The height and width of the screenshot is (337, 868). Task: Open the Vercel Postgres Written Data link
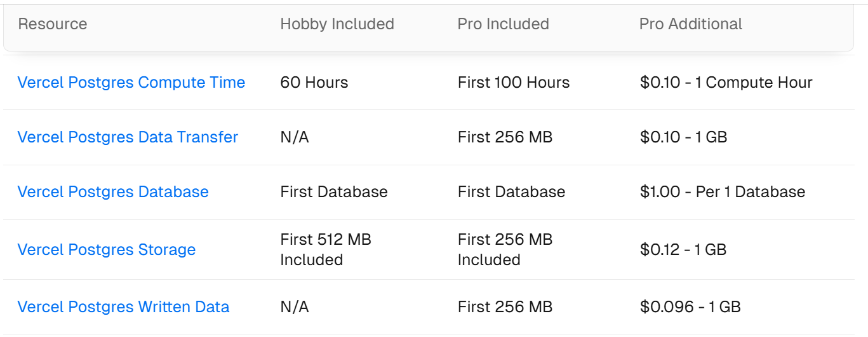pyautogui.click(x=123, y=307)
